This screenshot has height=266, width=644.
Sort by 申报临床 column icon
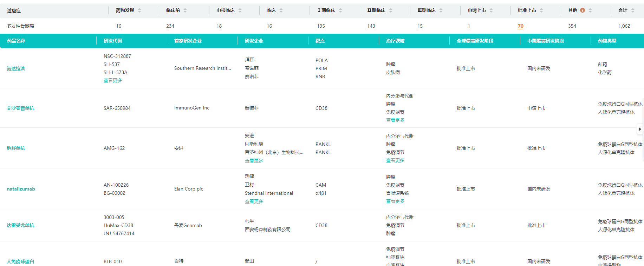240,11
